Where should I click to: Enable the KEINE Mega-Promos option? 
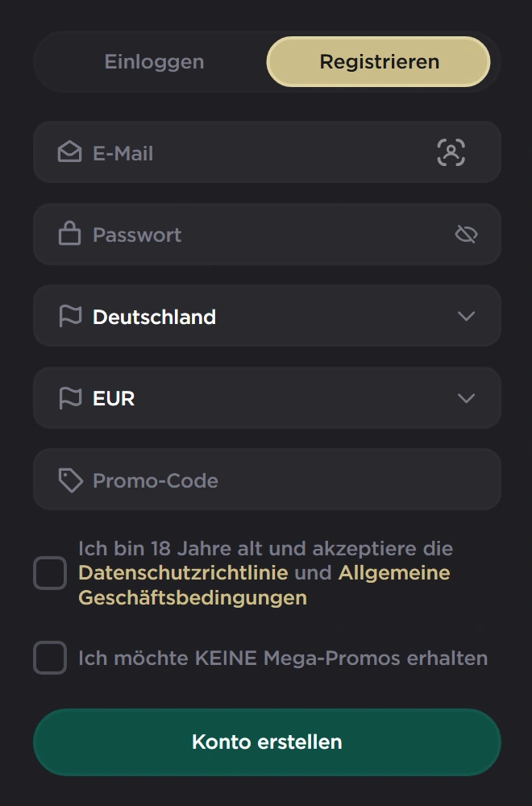pyautogui.click(x=49, y=658)
